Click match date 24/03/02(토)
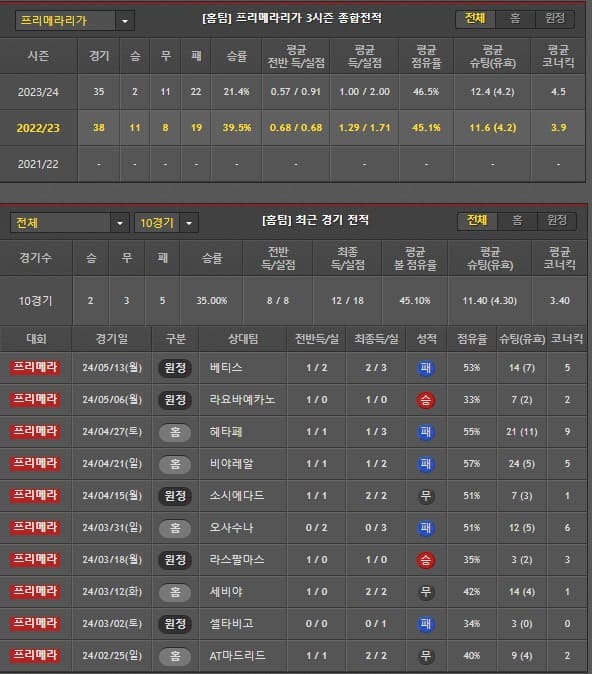Image resolution: width=592 pixels, height=674 pixels. click(112, 624)
